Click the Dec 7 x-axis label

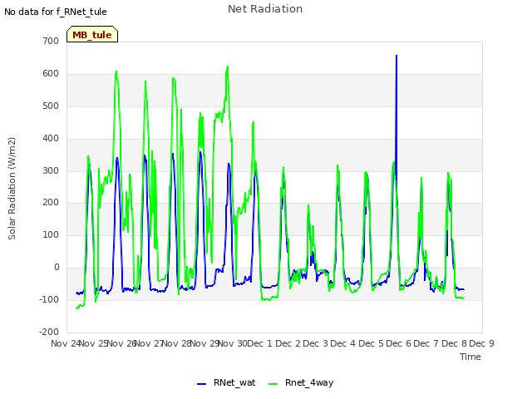click(426, 343)
